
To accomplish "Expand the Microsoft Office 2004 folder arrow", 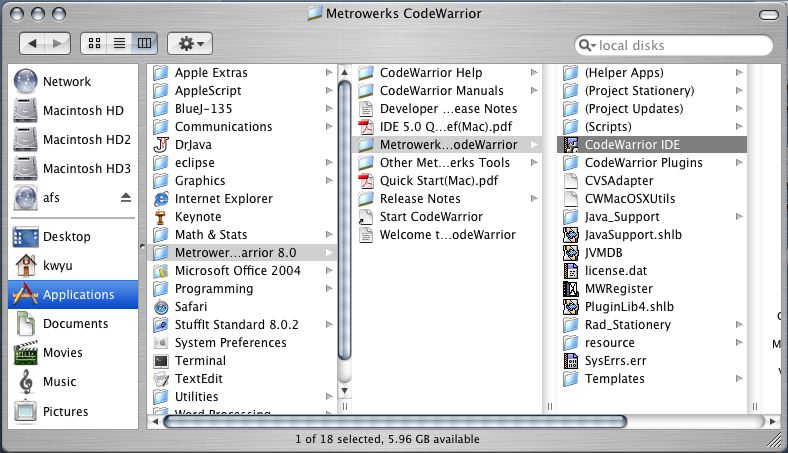I will [329, 270].
